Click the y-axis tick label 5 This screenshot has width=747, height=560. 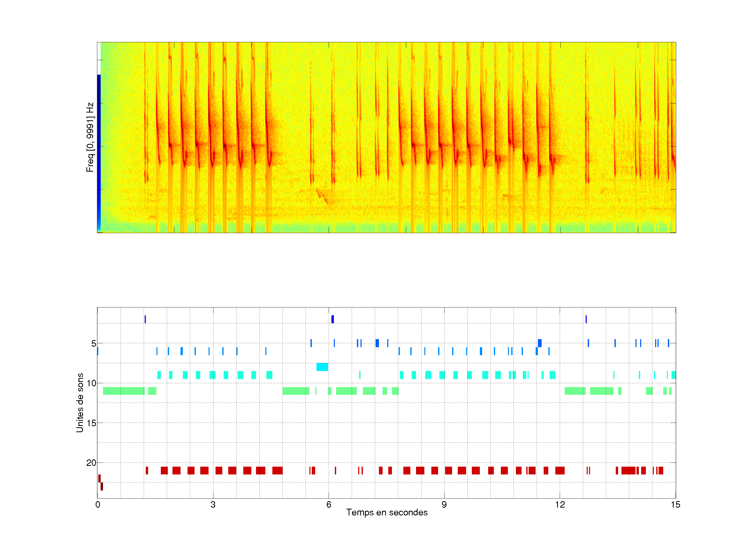pyautogui.click(x=94, y=344)
